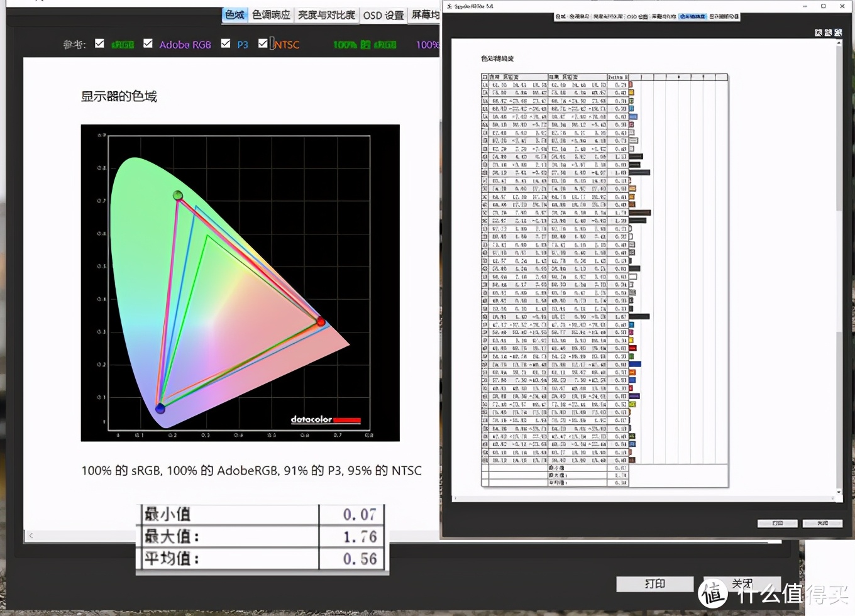Screen dimensions: 855x616
Task: Click the leftmost of three icons above accuracy report
Action: [819, 33]
